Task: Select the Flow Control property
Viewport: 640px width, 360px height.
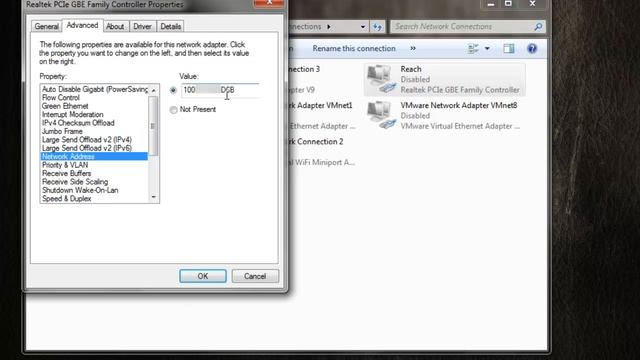Action: (x=60, y=98)
